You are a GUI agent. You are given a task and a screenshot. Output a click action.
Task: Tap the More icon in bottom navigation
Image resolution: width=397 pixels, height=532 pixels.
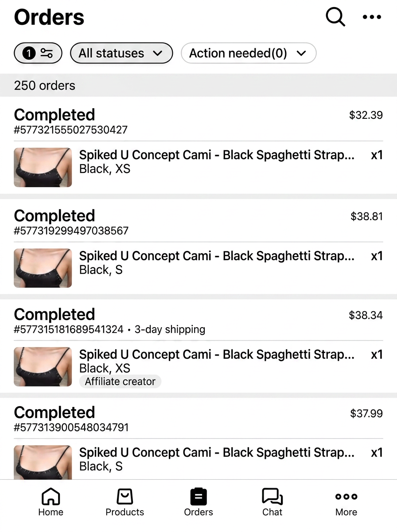[x=346, y=497]
